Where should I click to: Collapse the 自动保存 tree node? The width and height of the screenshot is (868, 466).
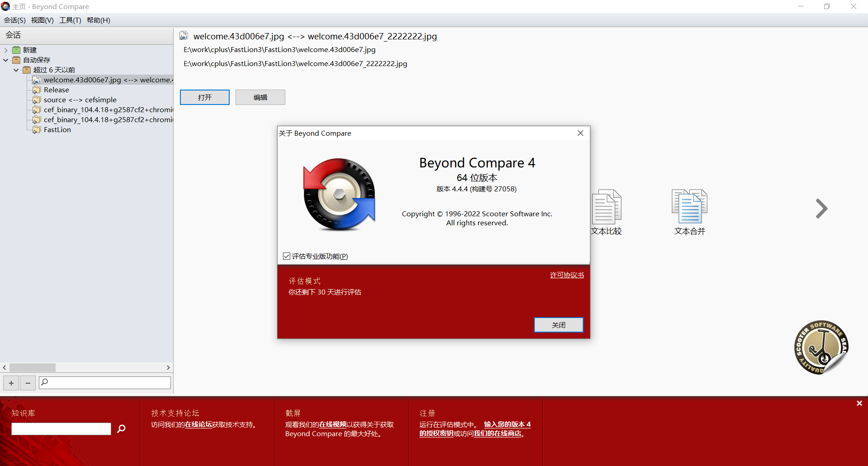click(6, 60)
